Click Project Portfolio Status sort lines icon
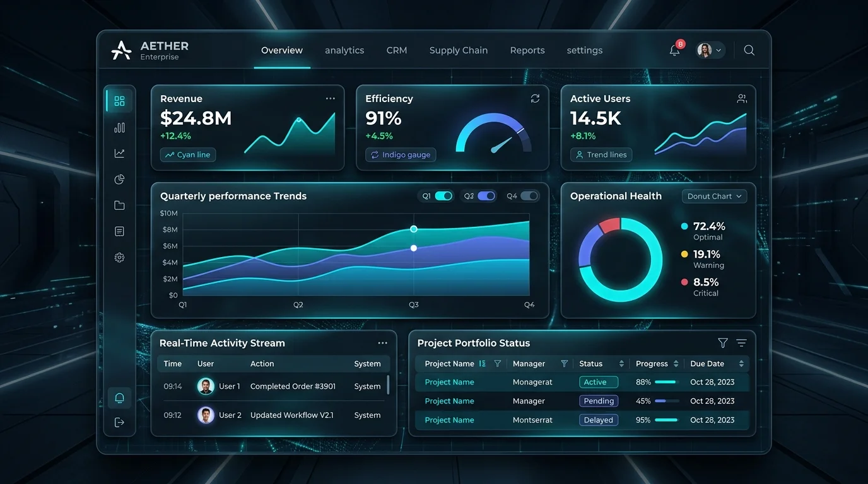The width and height of the screenshot is (868, 484). 741,343
